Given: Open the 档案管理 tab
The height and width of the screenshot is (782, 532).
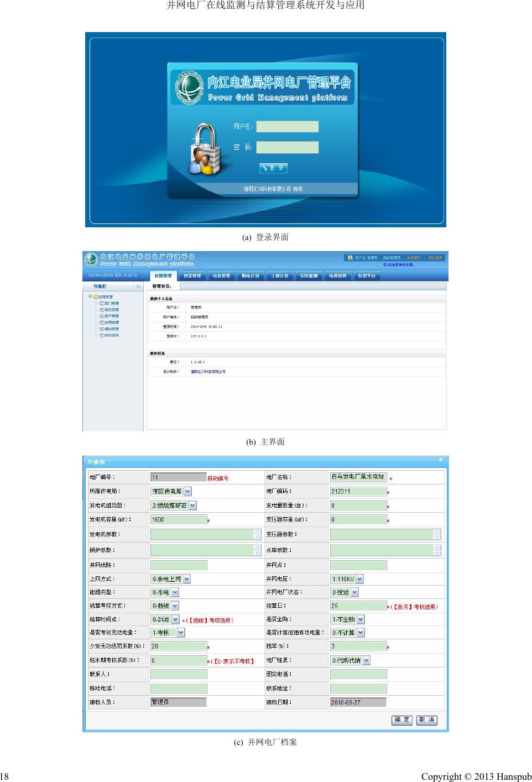Looking at the screenshot, I should pos(192,275).
